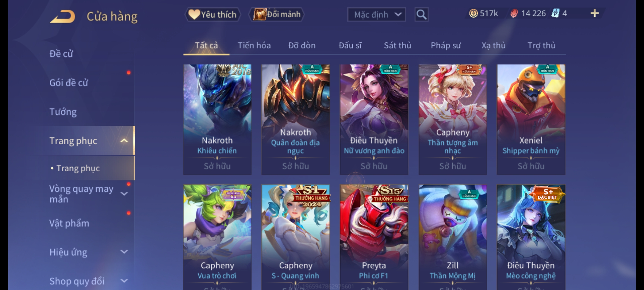Tap the plus icon to add currency
Screen dimensions: 644x290
coord(595,13)
